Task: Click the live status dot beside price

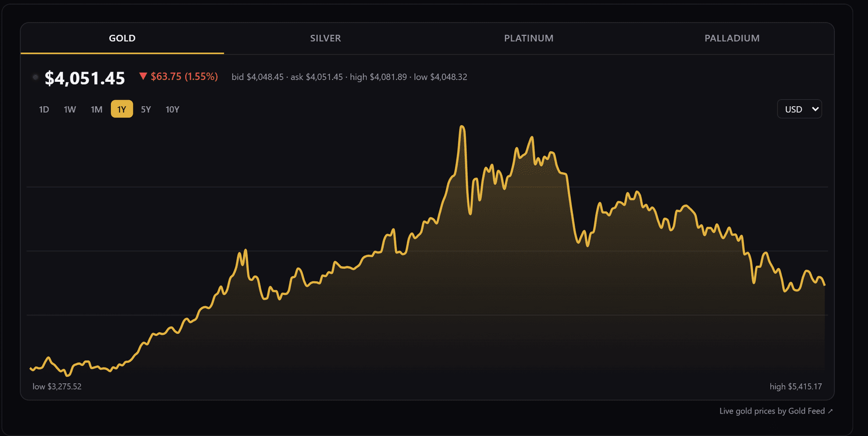Action: pos(35,77)
